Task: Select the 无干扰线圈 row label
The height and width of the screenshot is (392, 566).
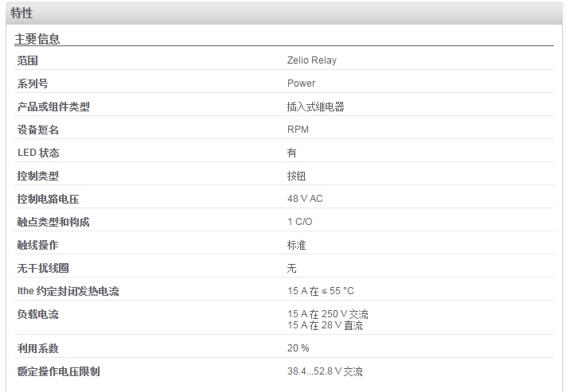Action: pyautogui.click(x=43, y=268)
